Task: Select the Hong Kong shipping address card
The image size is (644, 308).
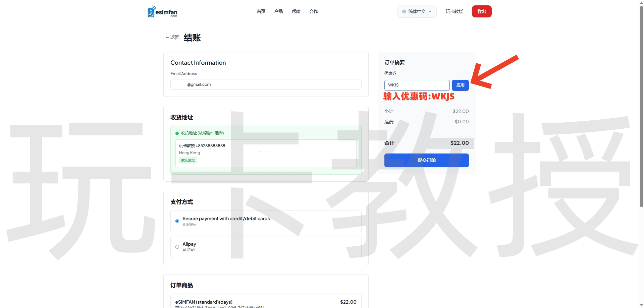Action: [266, 153]
